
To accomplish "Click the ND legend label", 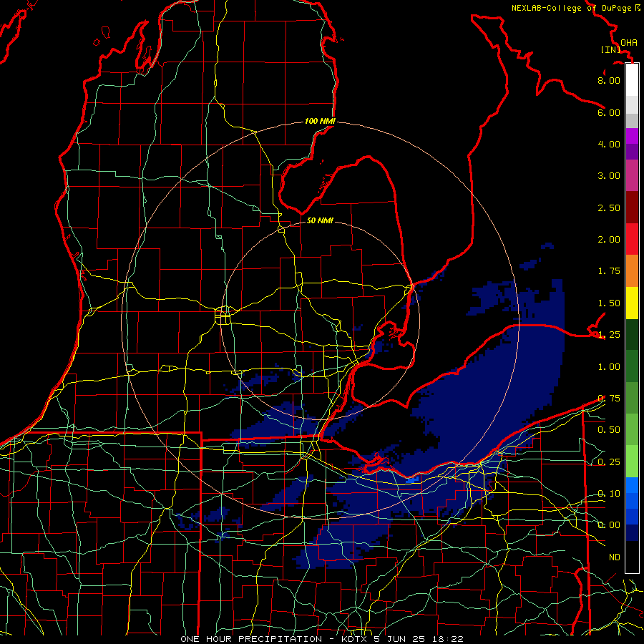I will [615, 557].
